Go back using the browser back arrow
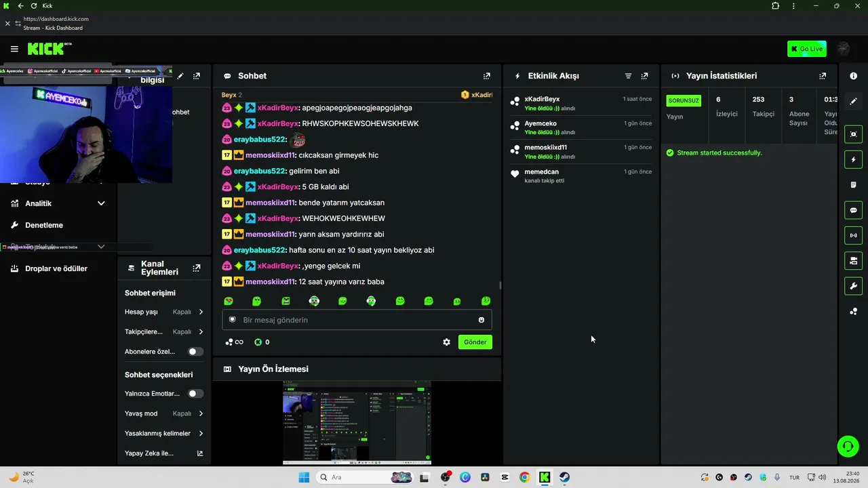Screen dimensions: 868x488 click(x=20, y=6)
